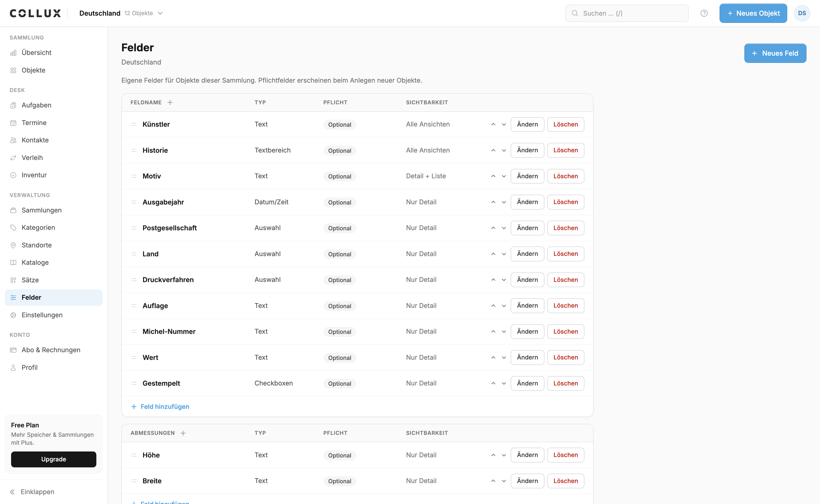820x504 pixels.
Task: Open Kontakte in the sidebar
Action: click(54, 140)
